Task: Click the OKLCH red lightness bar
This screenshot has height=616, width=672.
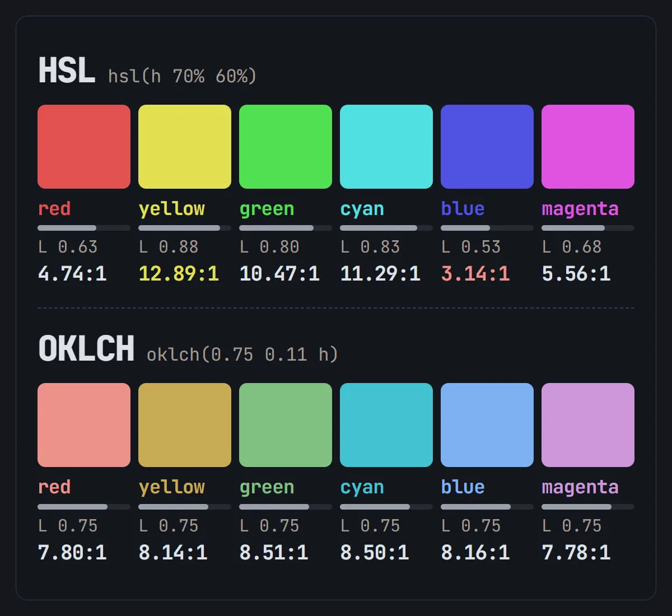Action: (x=84, y=507)
